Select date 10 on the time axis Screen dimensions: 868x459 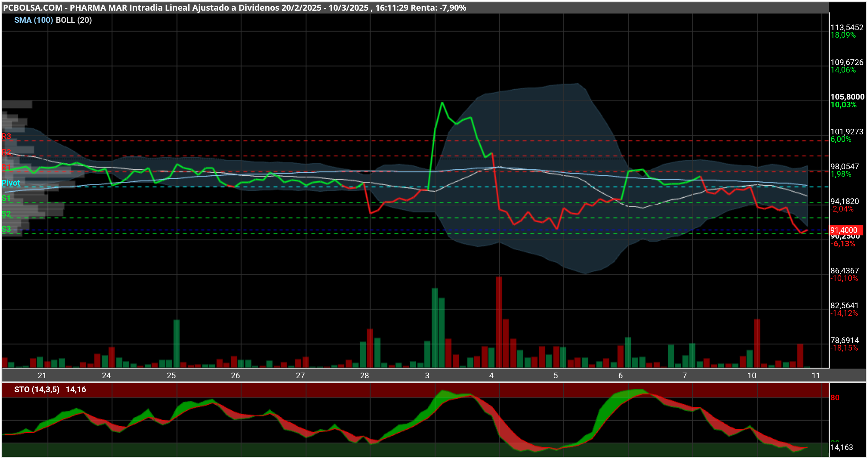click(752, 376)
